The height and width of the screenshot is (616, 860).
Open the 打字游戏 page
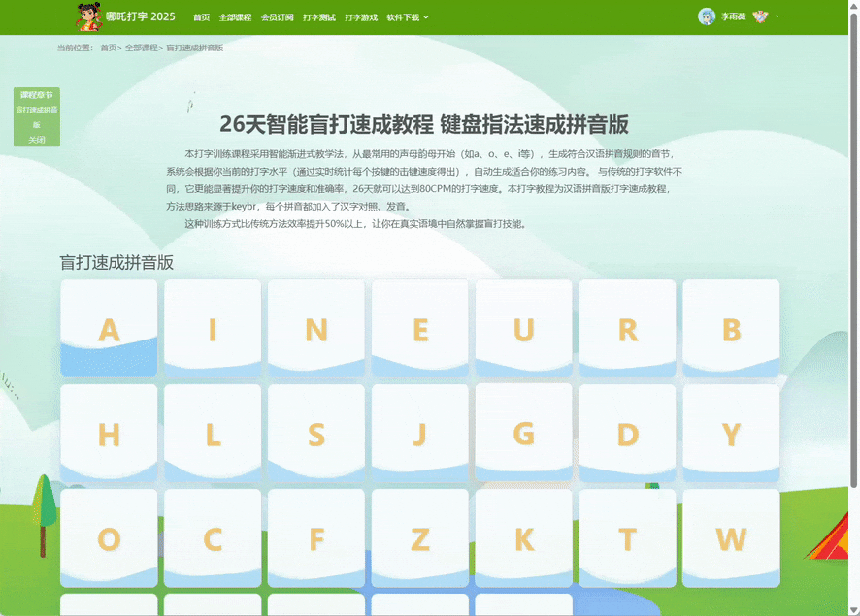click(361, 17)
